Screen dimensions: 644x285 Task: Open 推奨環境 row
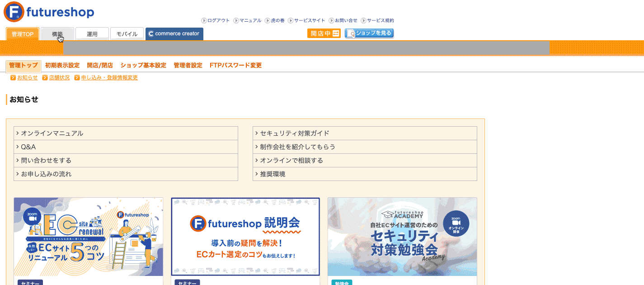[365, 174]
